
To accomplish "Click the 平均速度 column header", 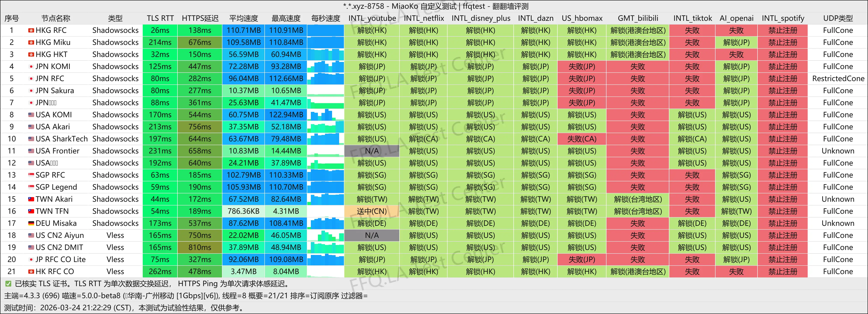I will click(x=243, y=18).
